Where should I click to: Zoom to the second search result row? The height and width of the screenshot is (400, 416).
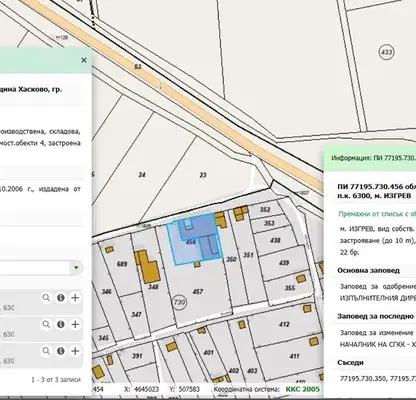point(46,324)
